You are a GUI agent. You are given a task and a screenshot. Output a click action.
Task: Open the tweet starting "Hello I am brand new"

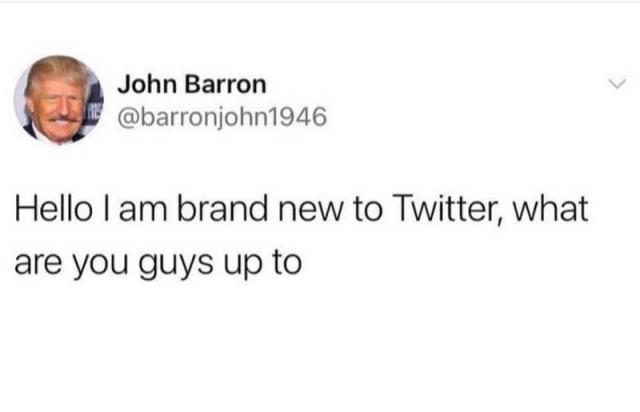(x=301, y=236)
